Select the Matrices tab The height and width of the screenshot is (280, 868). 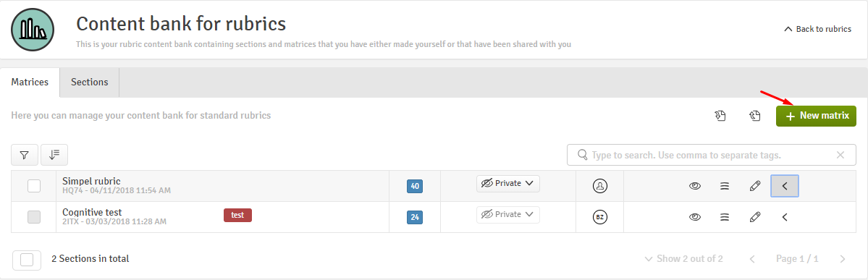[x=30, y=82]
